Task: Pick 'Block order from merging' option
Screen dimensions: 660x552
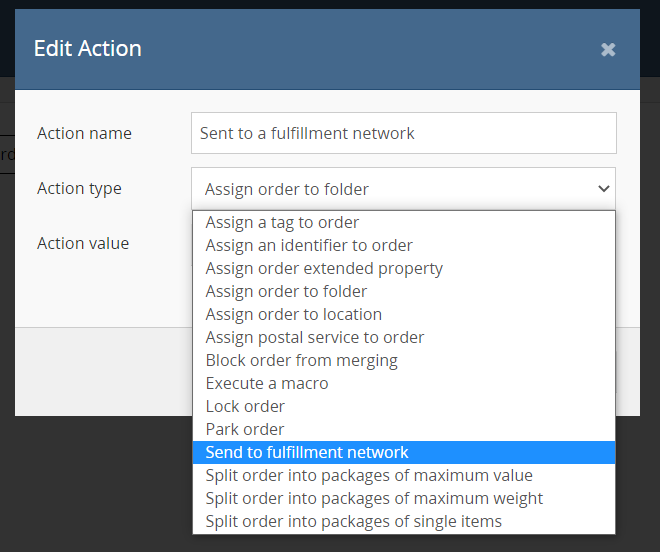Action: [x=301, y=360]
